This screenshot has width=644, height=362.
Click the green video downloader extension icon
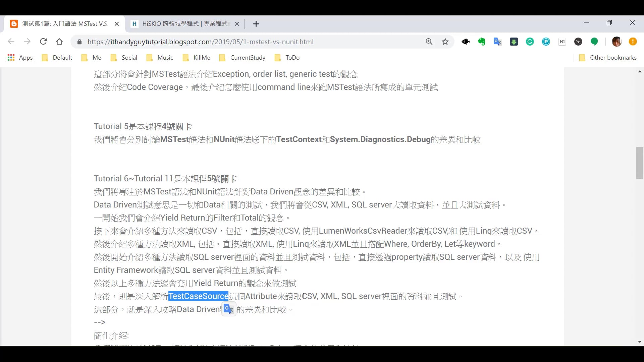514,42
